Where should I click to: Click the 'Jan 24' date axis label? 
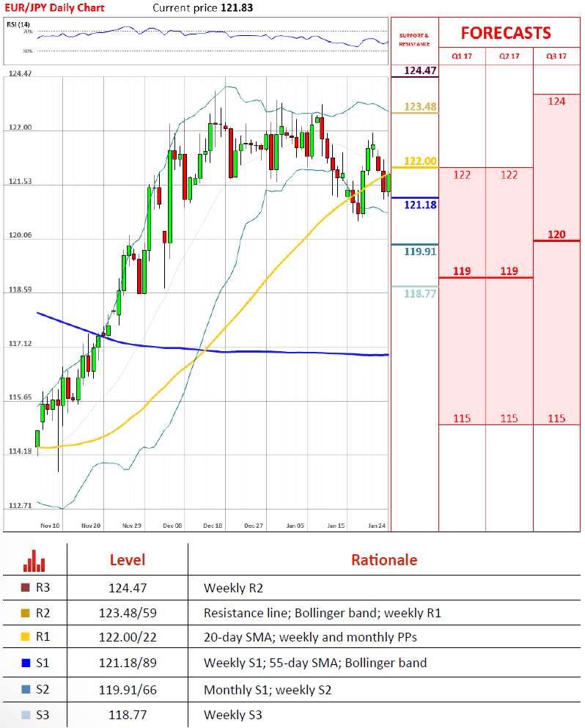pyautogui.click(x=377, y=526)
